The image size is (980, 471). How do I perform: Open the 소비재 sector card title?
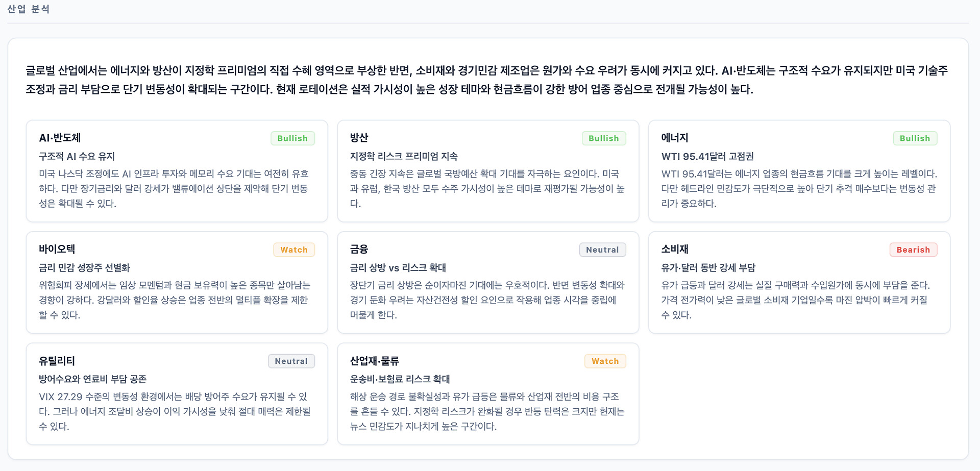[x=675, y=249]
